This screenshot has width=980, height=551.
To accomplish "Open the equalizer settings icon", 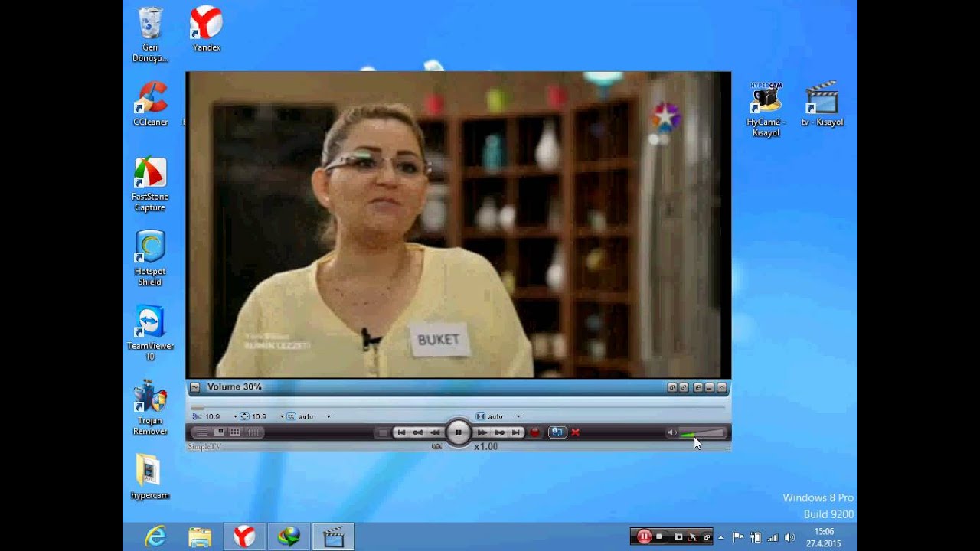I will (x=254, y=432).
